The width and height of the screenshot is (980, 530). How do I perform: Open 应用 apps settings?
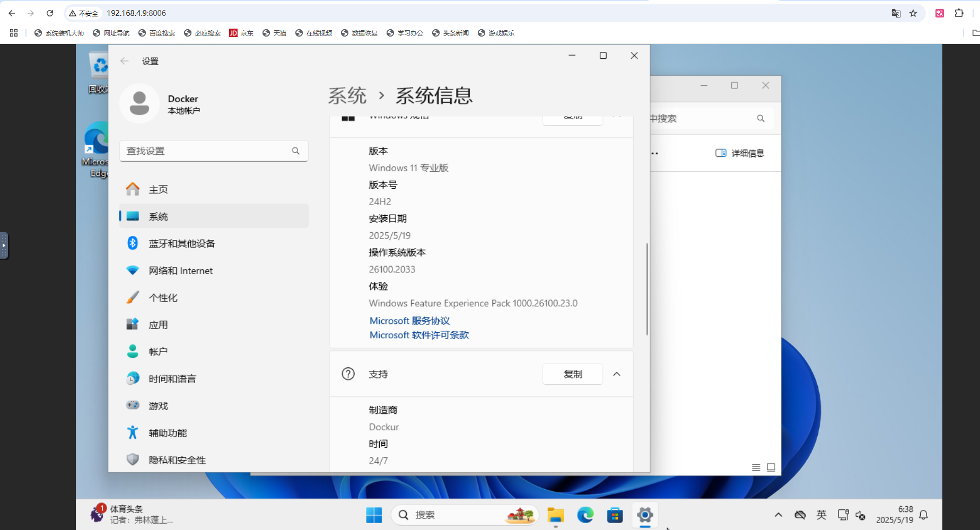[x=214, y=324]
